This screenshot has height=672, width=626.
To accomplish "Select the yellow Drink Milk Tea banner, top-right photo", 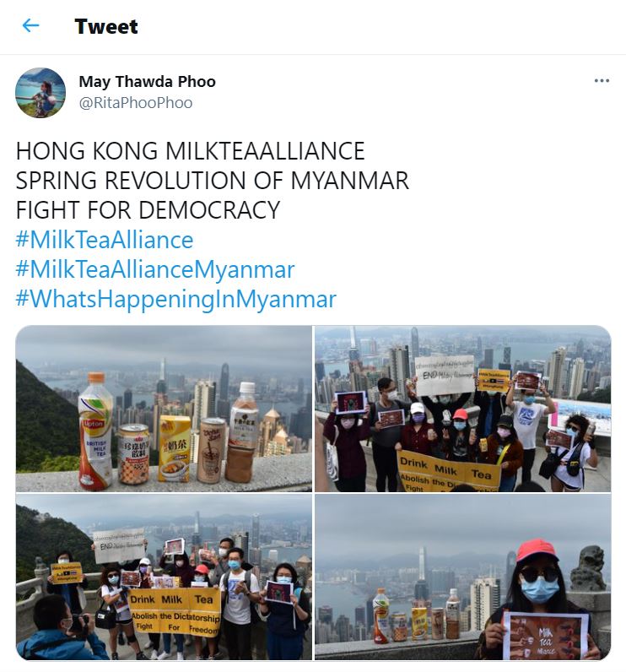I will tap(448, 471).
